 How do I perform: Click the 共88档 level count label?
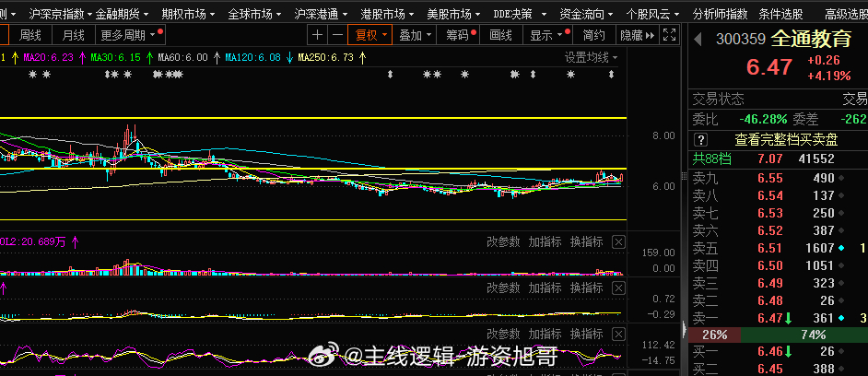coord(712,159)
